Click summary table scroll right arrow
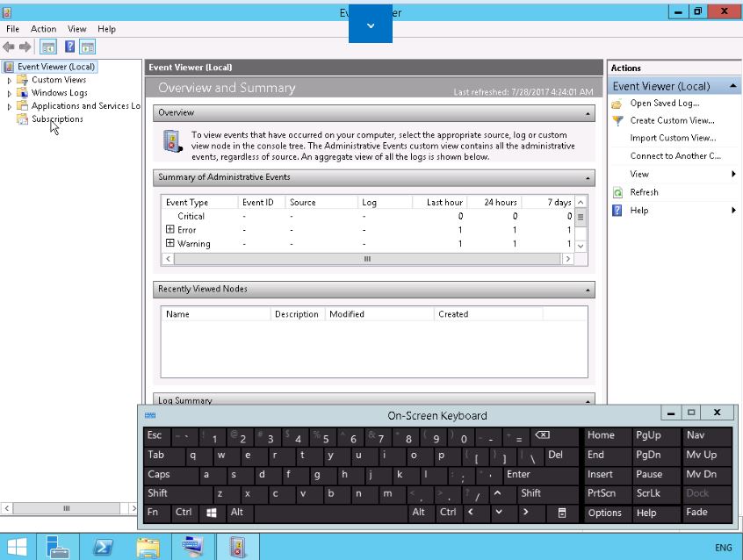743x560 pixels. coord(567,259)
